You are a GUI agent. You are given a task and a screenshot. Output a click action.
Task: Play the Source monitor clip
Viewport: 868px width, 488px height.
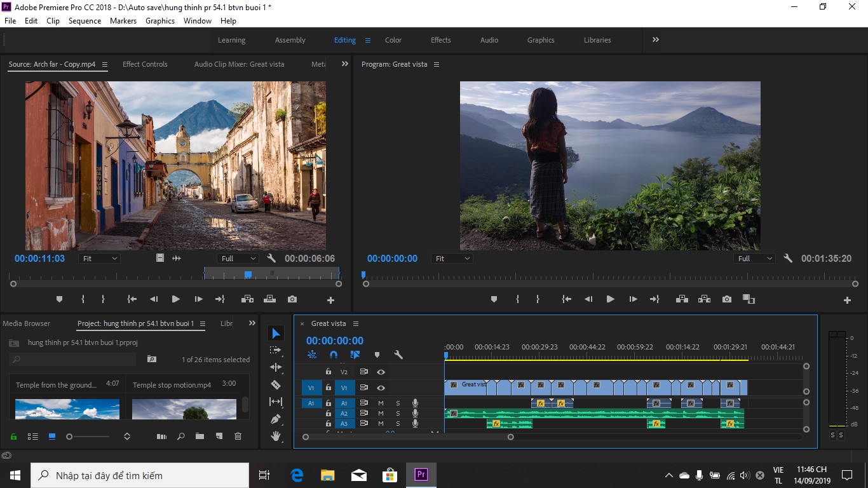(x=176, y=299)
